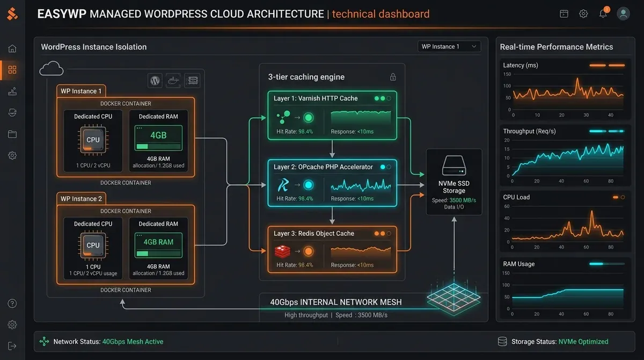This screenshot has height=360, width=644.
Task: Click the green sparkline in Layer 1
Action: 361,117
